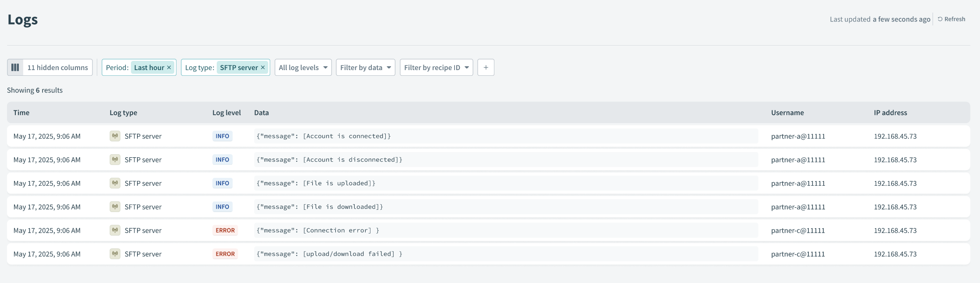Open the 11 hidden columns selector
The image size is (980, 283).
[57, 67]
